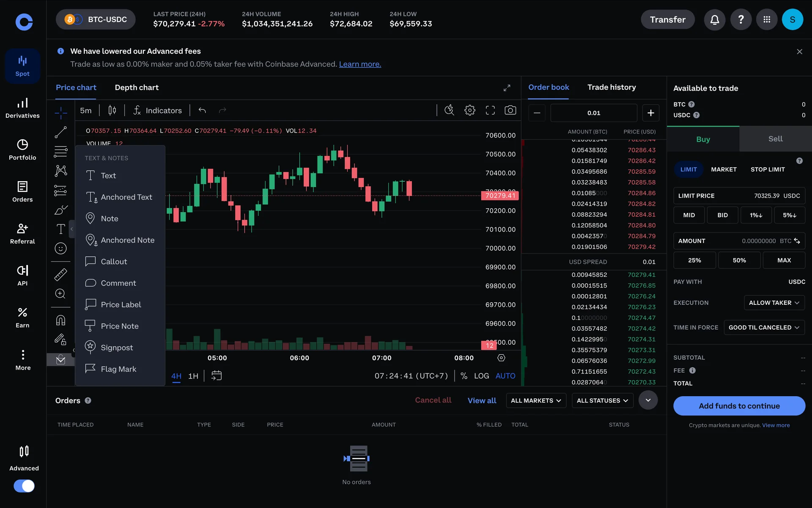Select the trend line drawing tool
This screenshot has width=812, height=508.
[x=60, y=132]
